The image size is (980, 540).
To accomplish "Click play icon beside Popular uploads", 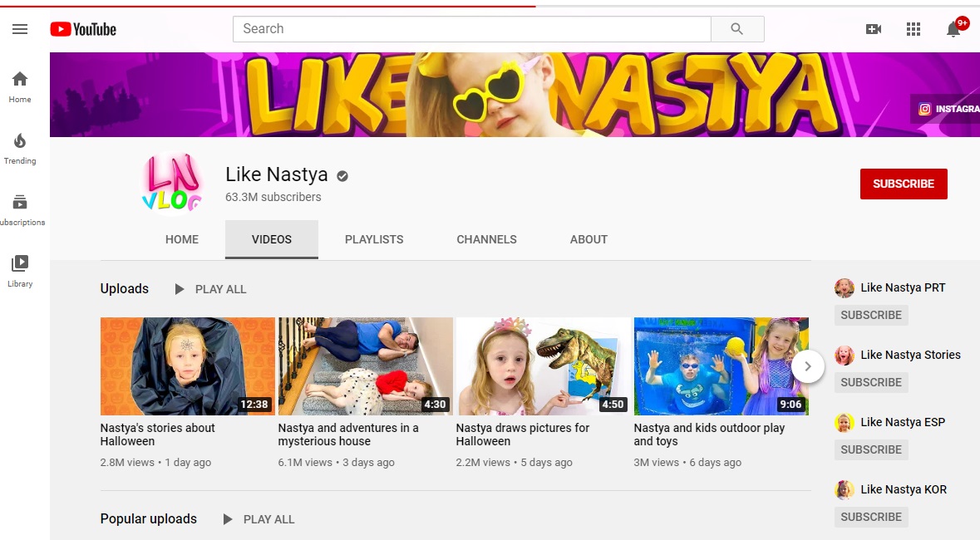I will tap(228, 519).
